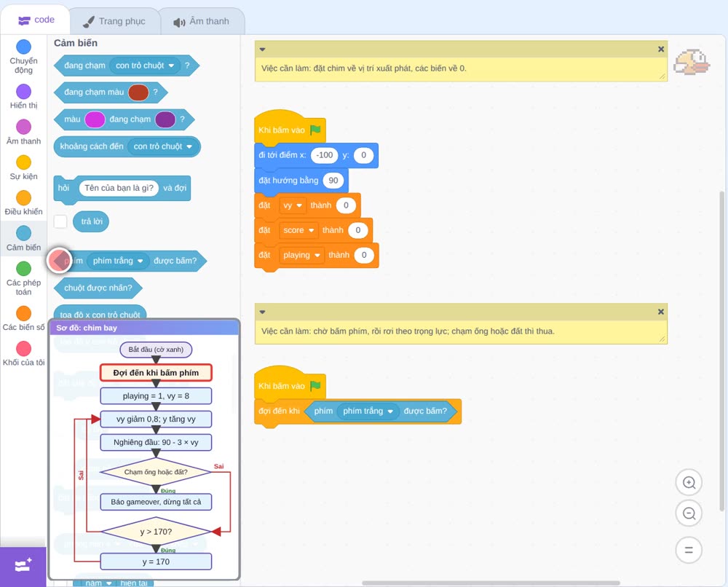Open the Điều khiển block category
This screenshot has height=587, width=728.
click(24, 203)
